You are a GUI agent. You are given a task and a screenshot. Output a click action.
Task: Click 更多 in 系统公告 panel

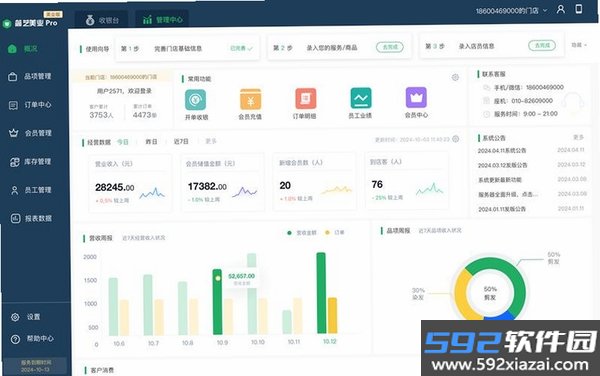tap(578, 137)
